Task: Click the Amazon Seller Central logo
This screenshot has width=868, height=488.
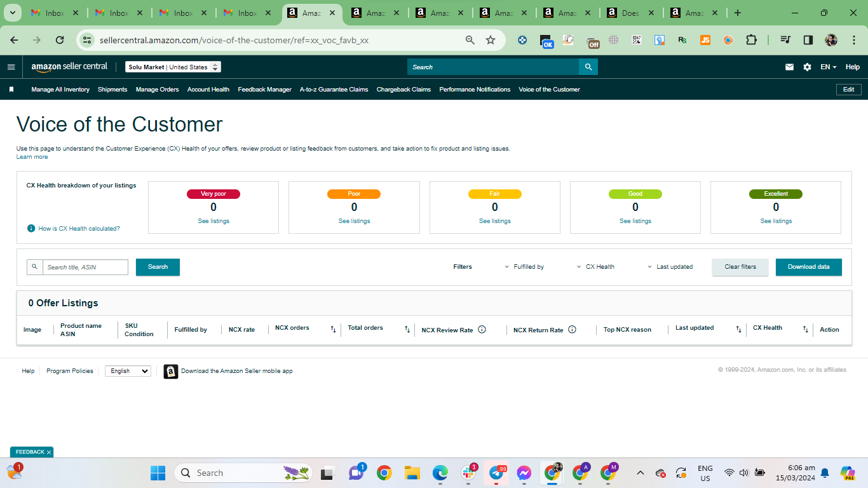Action: click(x=69, y=67)
